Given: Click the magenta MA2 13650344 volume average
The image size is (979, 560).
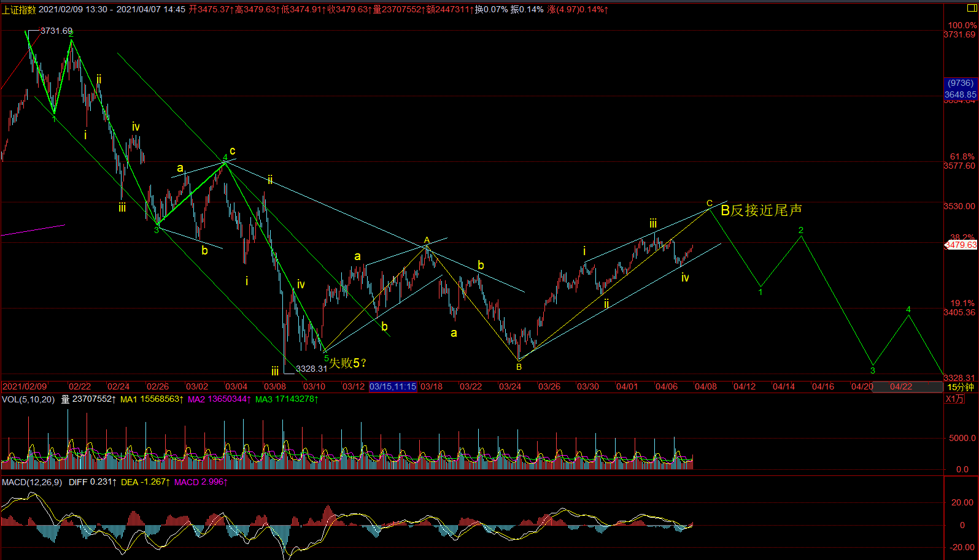Looking at the screenshot, I should [x=220, y=399].
